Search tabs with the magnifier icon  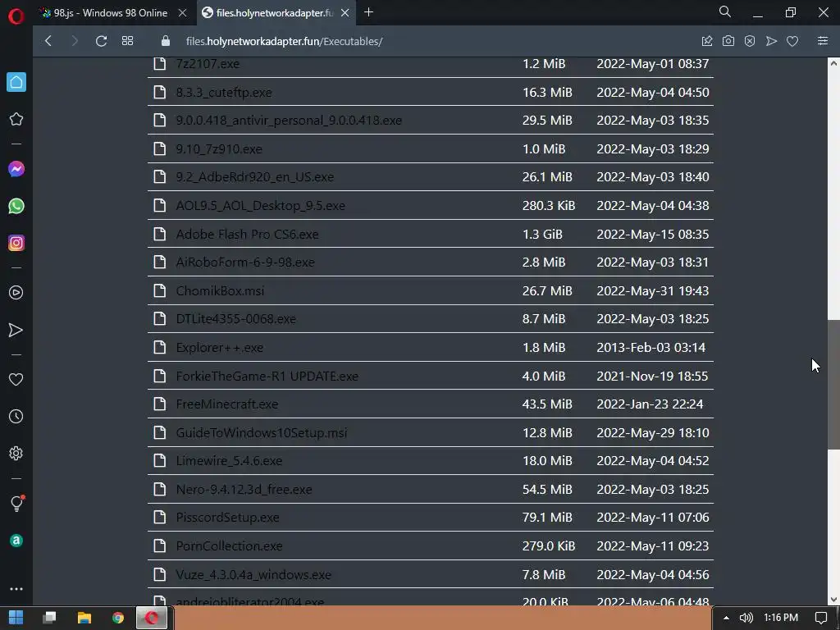[x=725, y=11]
